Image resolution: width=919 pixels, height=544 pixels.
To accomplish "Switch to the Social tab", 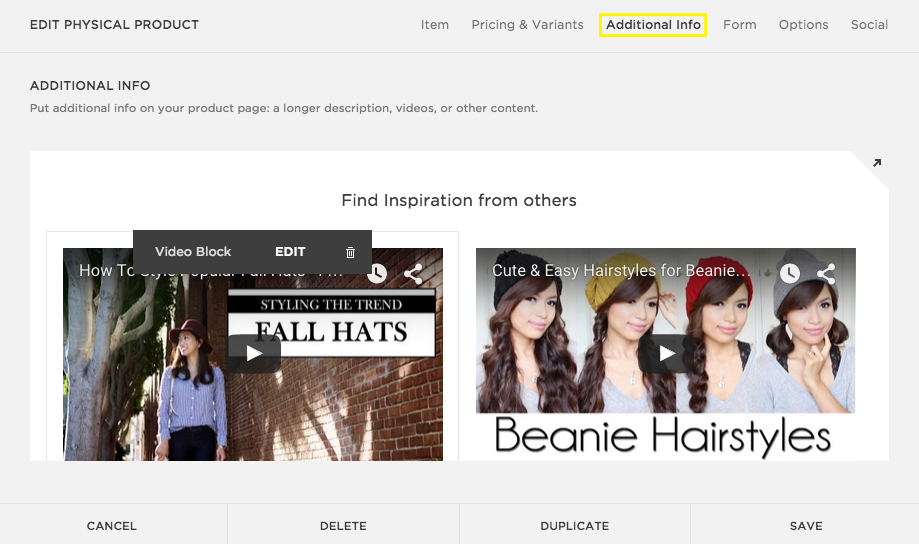I will (869, 25).
